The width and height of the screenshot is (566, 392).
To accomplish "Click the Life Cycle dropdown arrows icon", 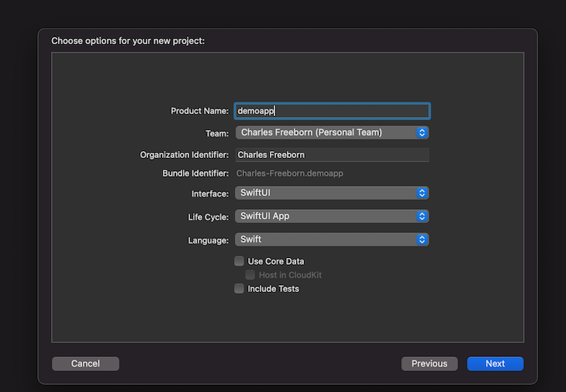I will [422, 216].
